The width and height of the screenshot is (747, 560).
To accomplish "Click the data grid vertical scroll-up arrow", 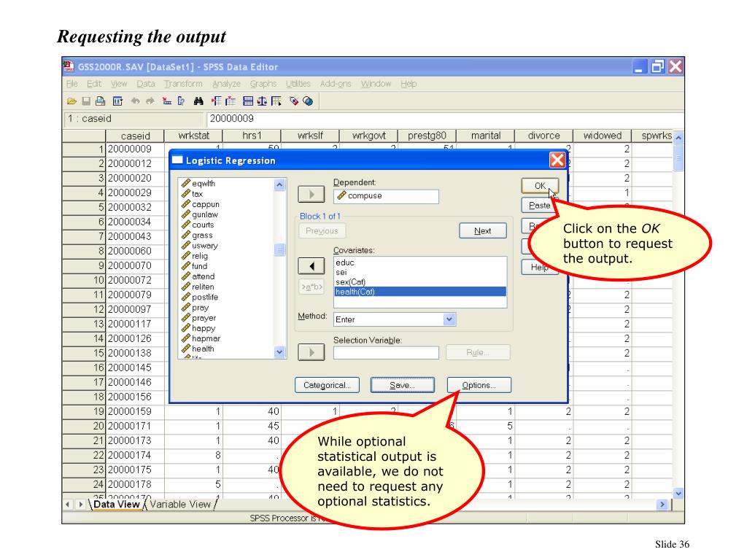I will 678,137.
